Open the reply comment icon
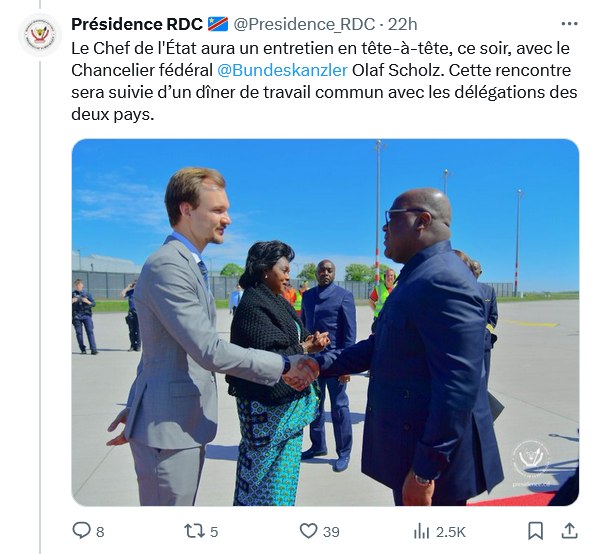 pos(81,530)
